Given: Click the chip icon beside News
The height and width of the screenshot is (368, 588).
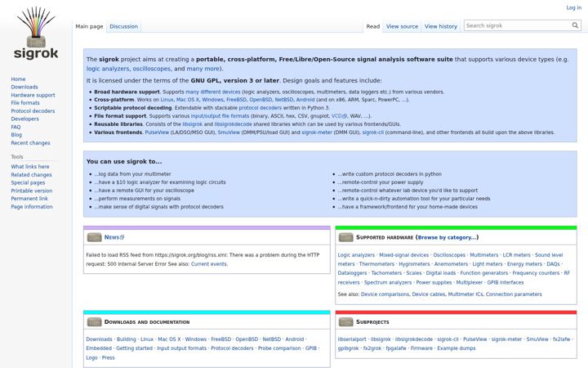Looking at the screenshot, I should tap(94, 237).
